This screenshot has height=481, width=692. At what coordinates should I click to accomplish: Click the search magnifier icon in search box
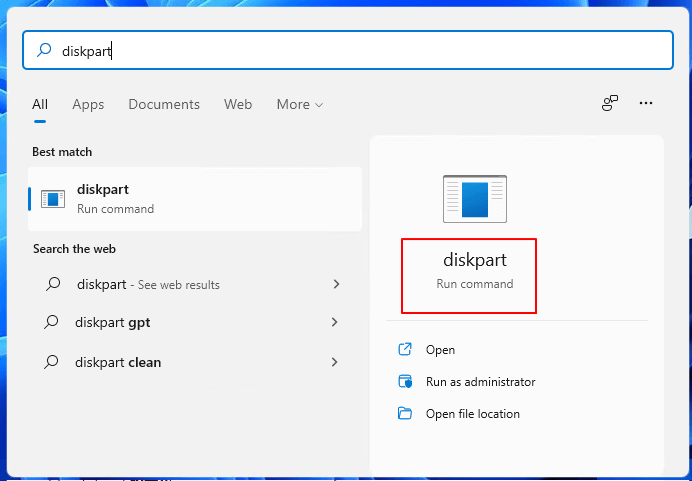click(x=44, y=50)
